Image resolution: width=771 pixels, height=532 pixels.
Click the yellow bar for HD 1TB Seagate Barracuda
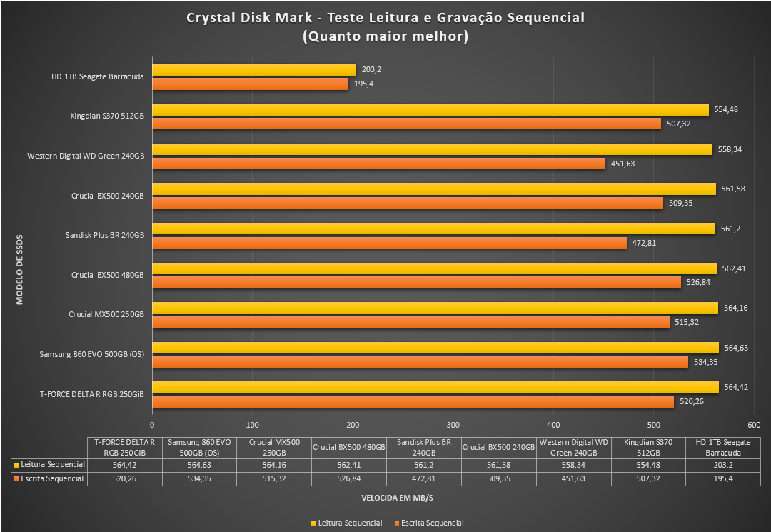(x=253, y=69)
